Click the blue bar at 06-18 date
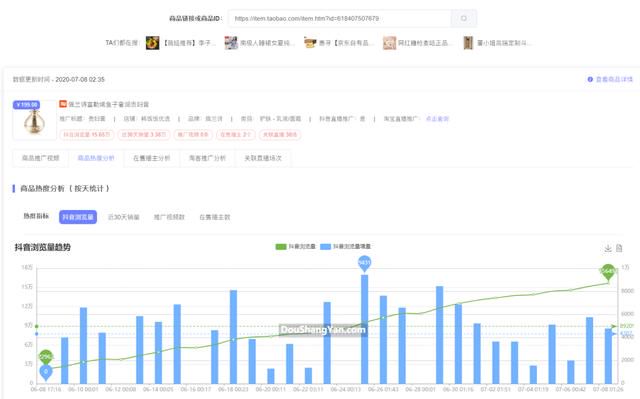This screenshot has width=640, height=399. coord(233,337)
